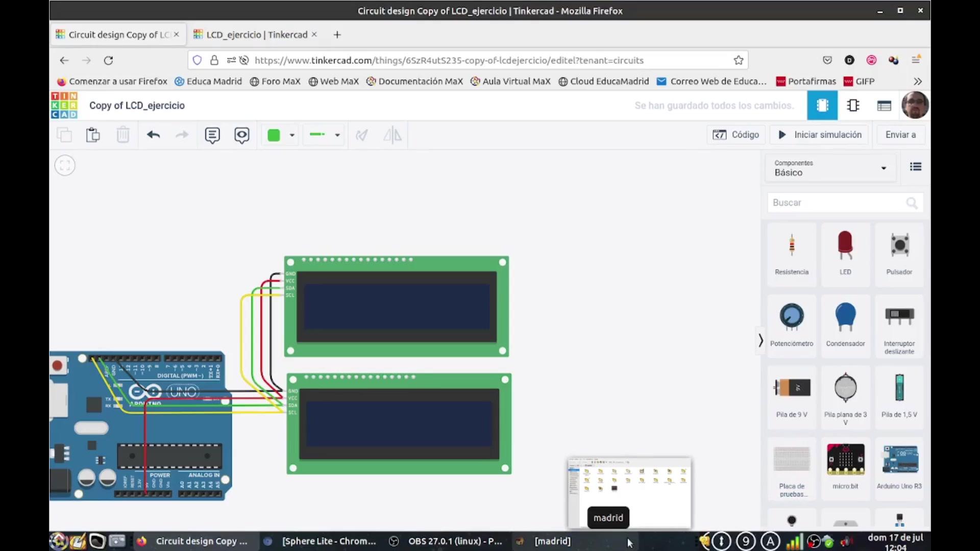Image resolution: width=980 pixels, height=551 pixels.
Task: Click the undo arrow icon
Action: (x=153, y=135)
